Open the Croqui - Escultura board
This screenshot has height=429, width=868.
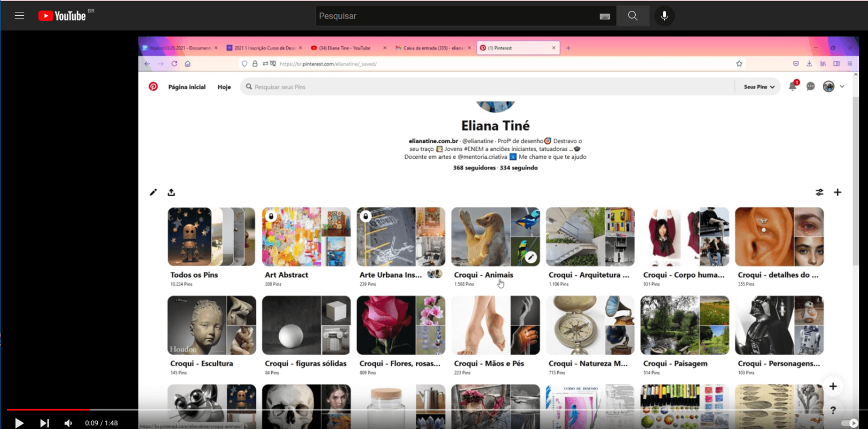click(x=211, y=325)
